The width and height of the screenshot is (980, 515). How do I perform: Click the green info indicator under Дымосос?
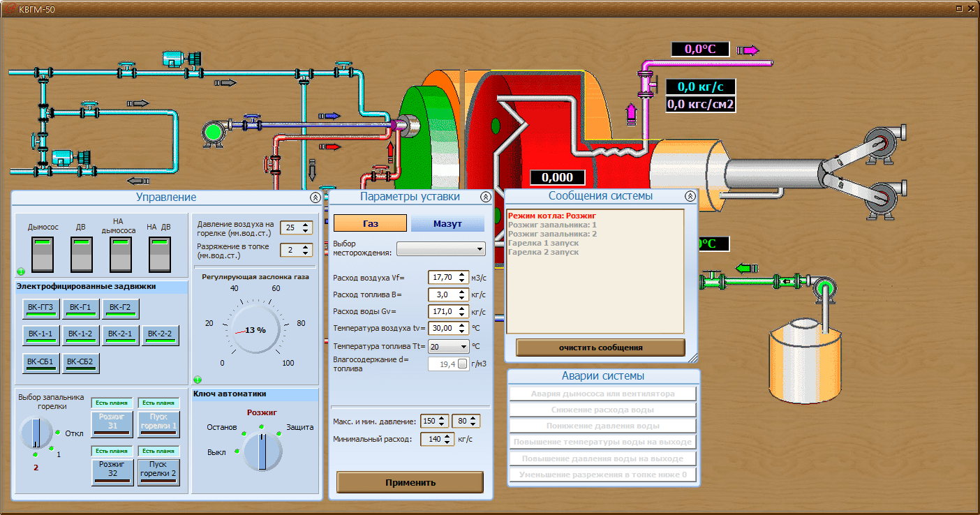pyautogui.click(x=20, y=271)
